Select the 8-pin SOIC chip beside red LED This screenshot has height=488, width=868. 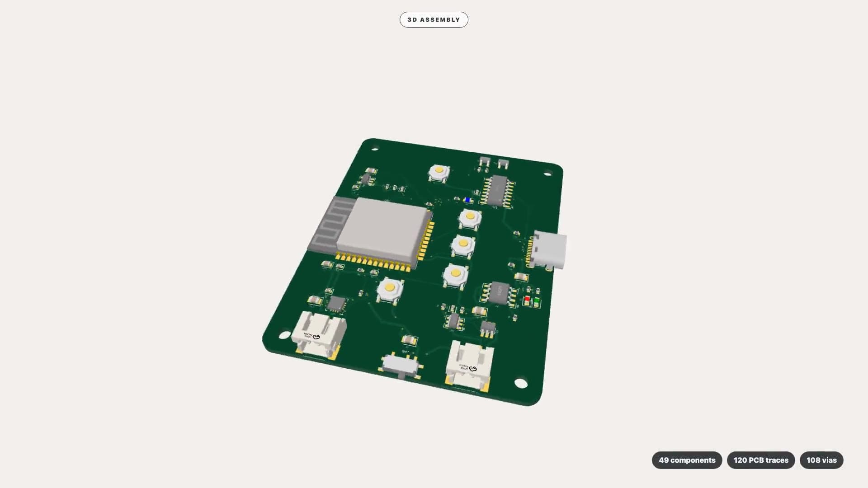(x=499, y=293)
